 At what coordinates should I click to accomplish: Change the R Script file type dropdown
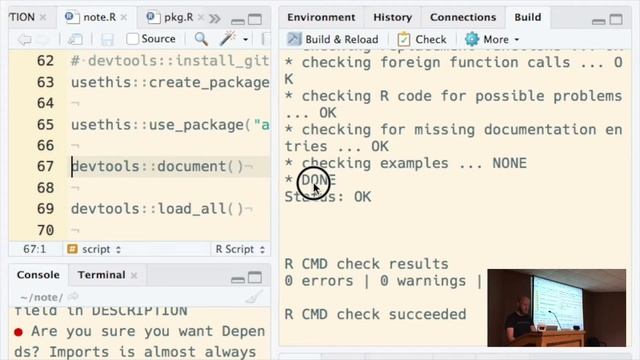tap(240, 249)
